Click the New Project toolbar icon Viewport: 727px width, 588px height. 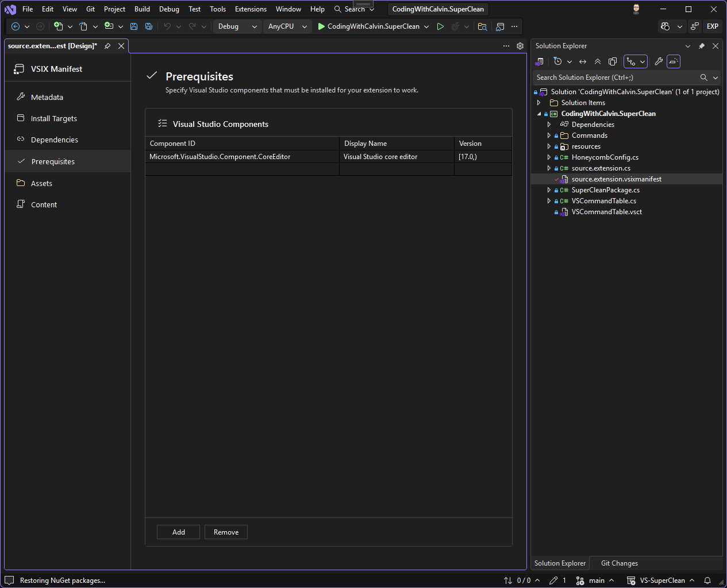click(58, 26)
